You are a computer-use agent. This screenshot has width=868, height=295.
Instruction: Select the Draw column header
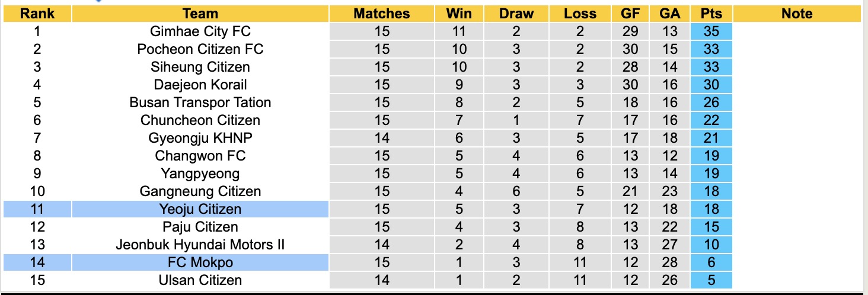[516, 14]
